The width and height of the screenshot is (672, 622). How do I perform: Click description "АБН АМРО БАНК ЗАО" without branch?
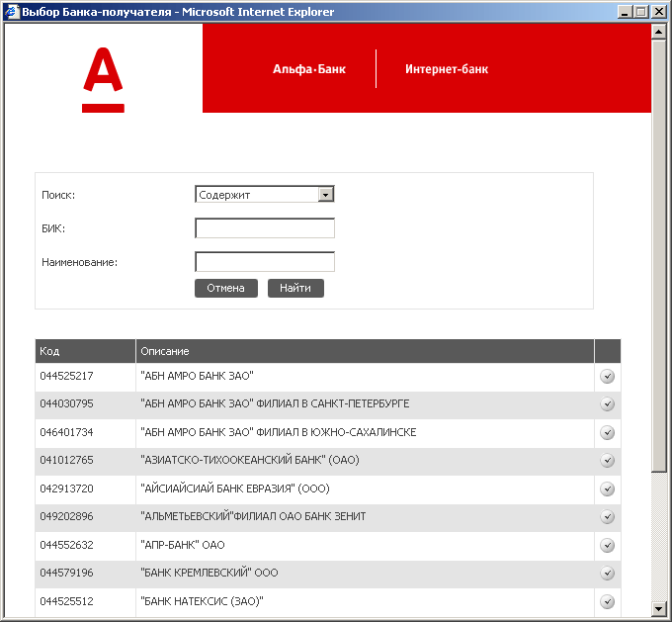tap(197, 376)
